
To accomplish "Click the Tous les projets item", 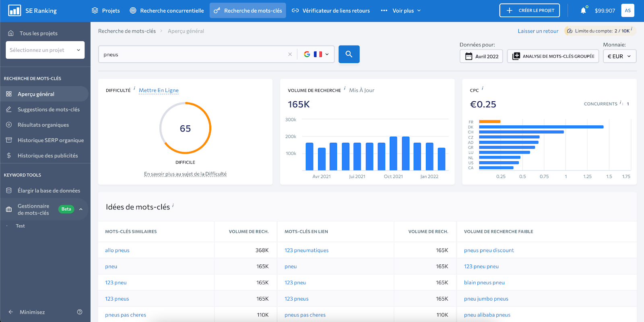I will [x=39, y=33].
